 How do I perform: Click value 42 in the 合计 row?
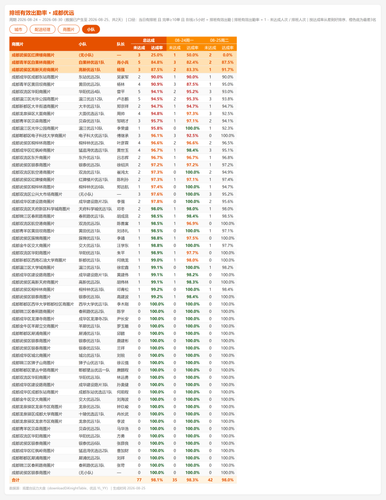(210, 480)
